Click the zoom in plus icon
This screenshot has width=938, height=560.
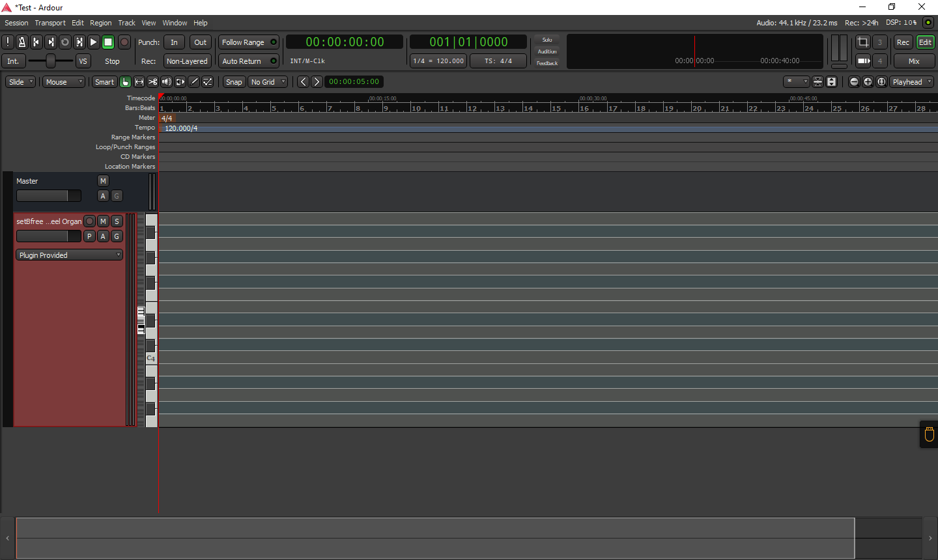pyautogui.click(x=868, y=82)
